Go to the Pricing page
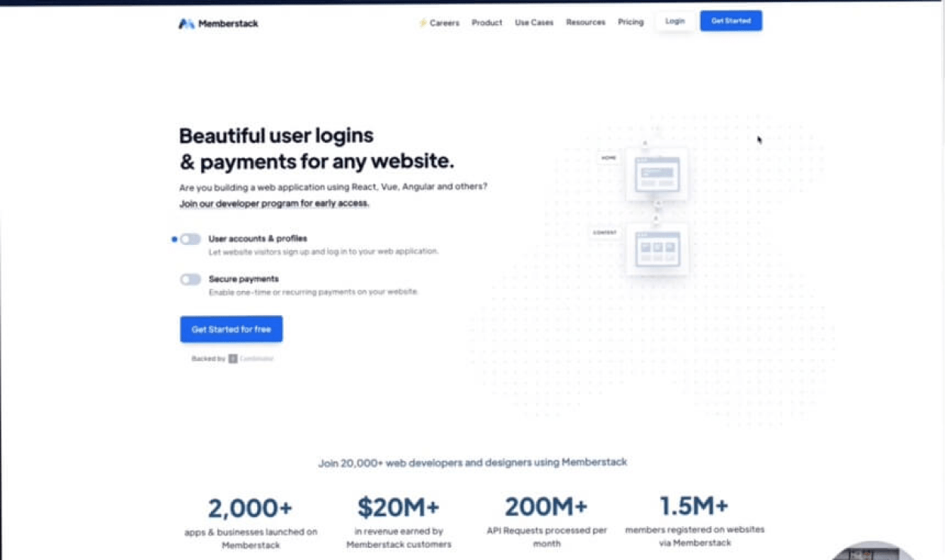 pos(631,22)
